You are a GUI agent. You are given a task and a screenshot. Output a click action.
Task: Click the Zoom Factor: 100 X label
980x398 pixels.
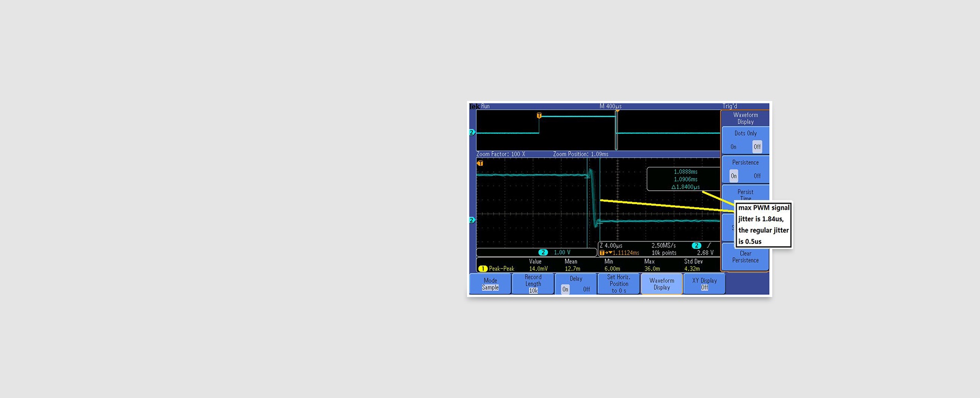[x=501, y=154]
